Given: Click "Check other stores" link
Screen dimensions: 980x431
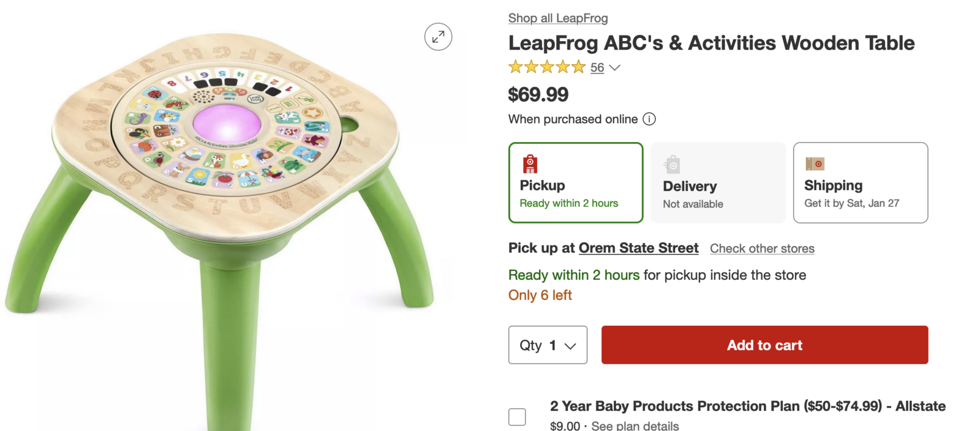Looking at the screenshot, I should (762, 249).
